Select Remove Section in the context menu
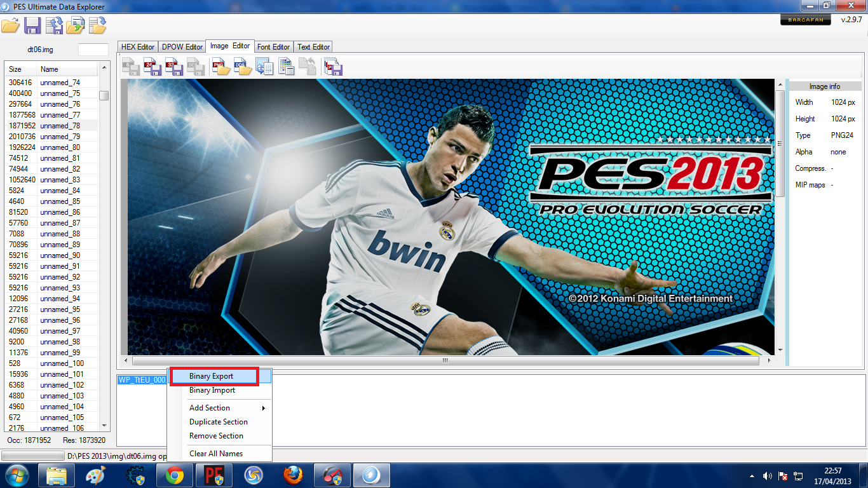The height and width of the screenshot is (488, 868). pos(219,436)
